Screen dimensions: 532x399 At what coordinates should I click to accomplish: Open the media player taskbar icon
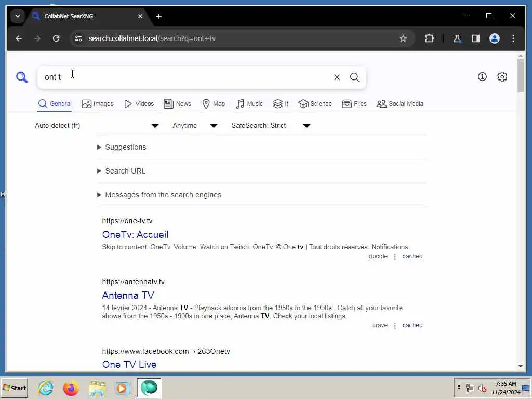pos(123,388)
